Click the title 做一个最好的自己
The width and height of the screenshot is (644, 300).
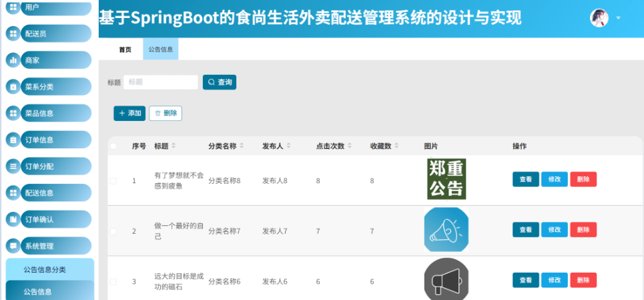tap(179, 231)
